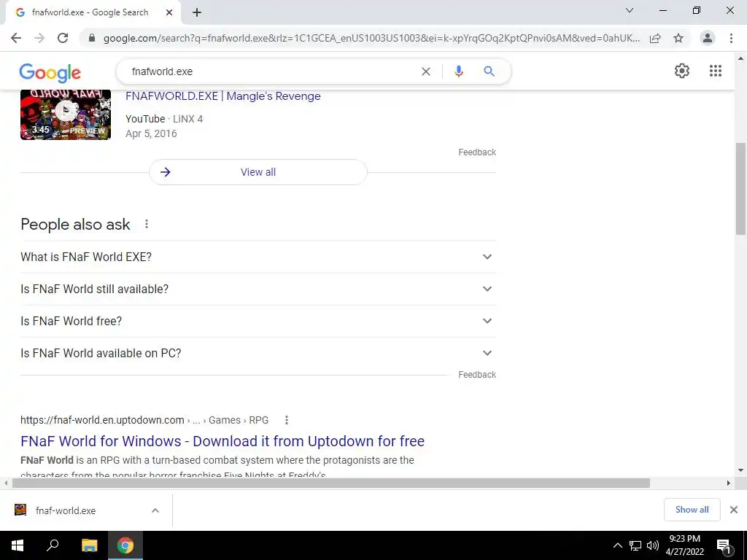Open the uptodown.com result options menu

[x=286, y=420]
